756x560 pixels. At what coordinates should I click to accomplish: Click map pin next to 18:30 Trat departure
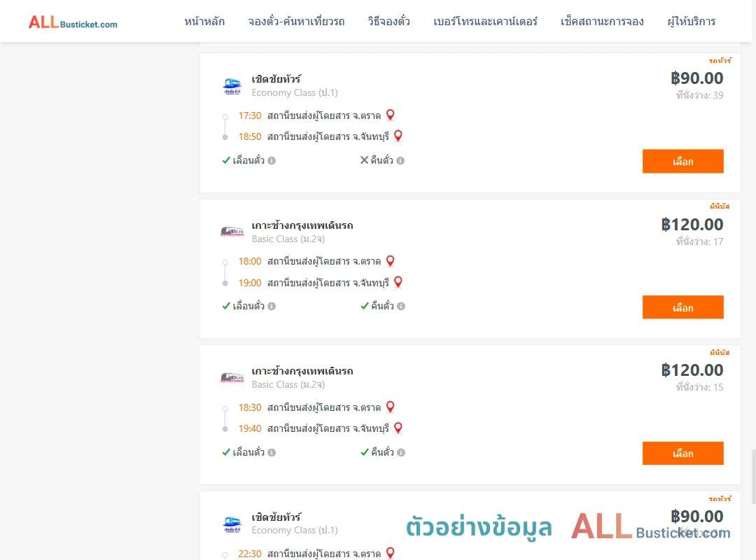(391, 407)
